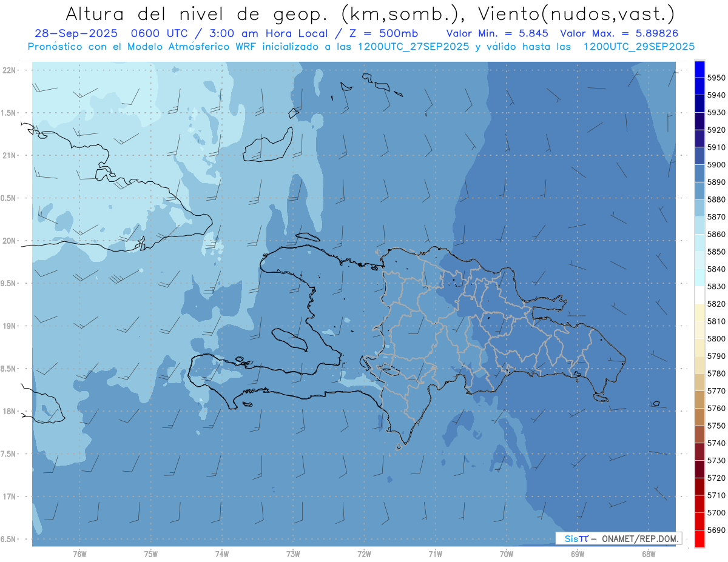Click the colorbar band between 5760 and 5750

click(699, 416)
